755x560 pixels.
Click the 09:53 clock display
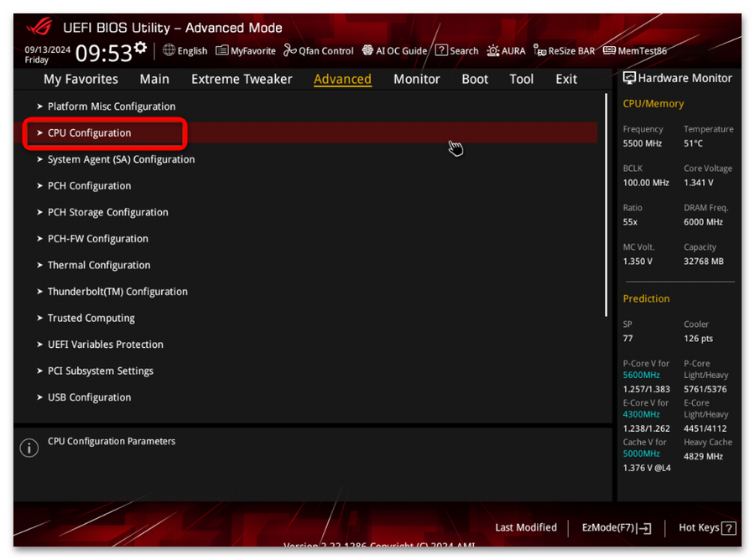tap(103, 53)
